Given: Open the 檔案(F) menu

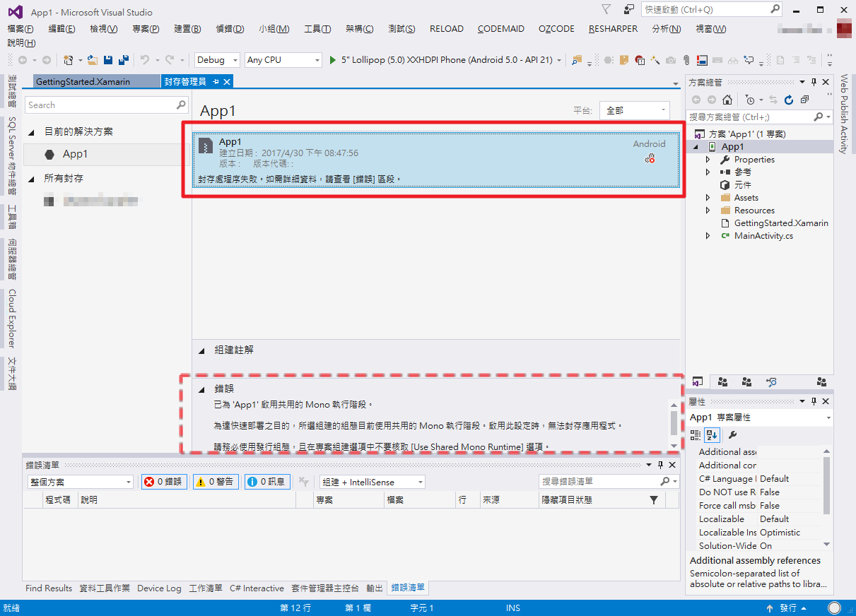Looking at the screenshot, I should point(20,29).
